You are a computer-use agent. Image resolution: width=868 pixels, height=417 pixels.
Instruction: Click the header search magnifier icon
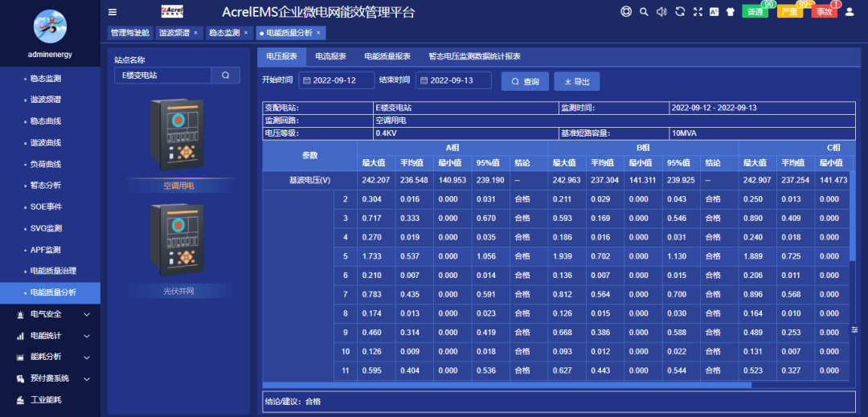(644, 11)
